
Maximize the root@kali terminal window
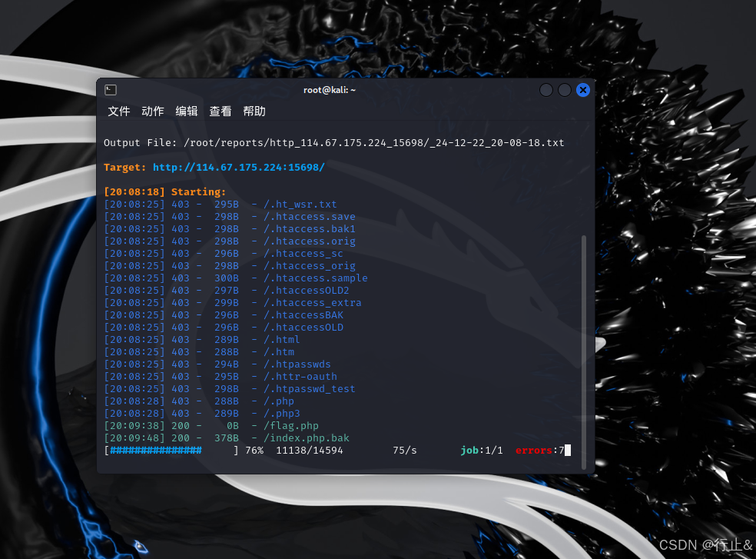click(565, 90)
